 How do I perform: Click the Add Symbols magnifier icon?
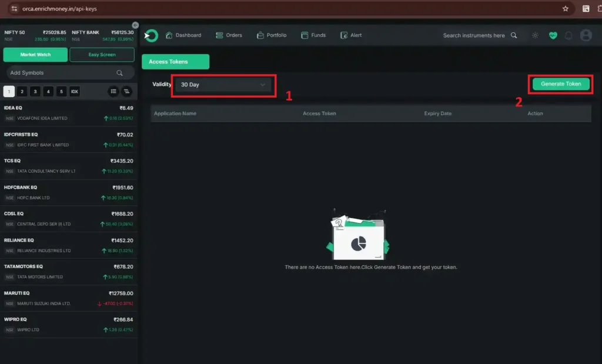point(120,73)
